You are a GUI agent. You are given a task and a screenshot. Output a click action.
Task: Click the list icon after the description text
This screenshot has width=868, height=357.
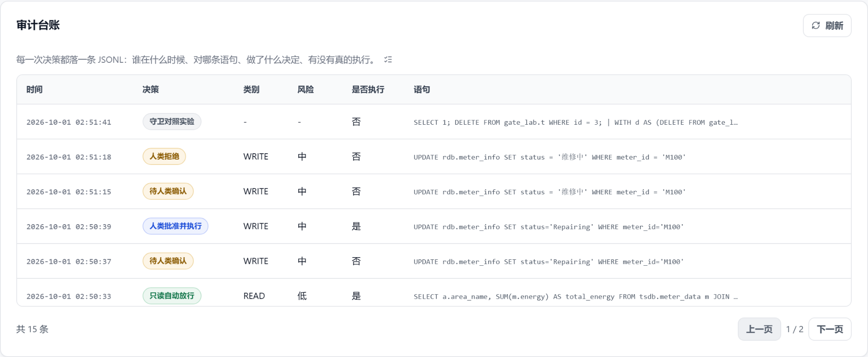[x=388, y=60]
